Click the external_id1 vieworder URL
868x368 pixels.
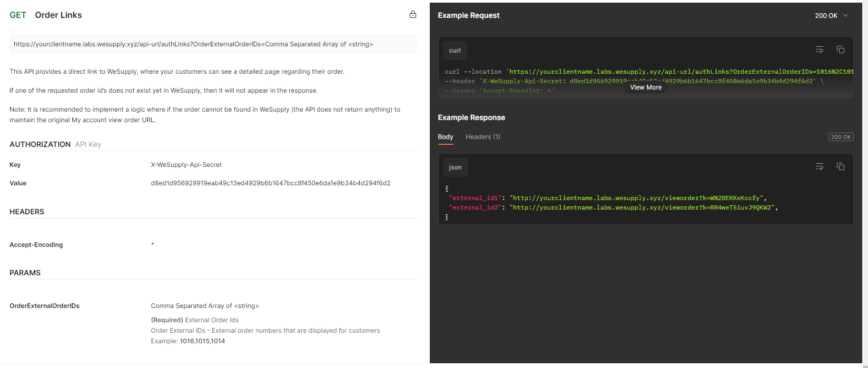tap(636, 198)
